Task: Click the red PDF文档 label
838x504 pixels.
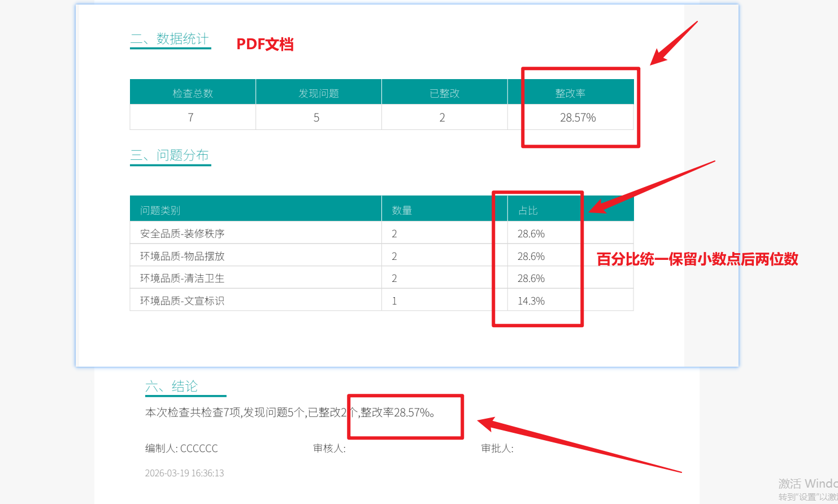Action: 266,44
